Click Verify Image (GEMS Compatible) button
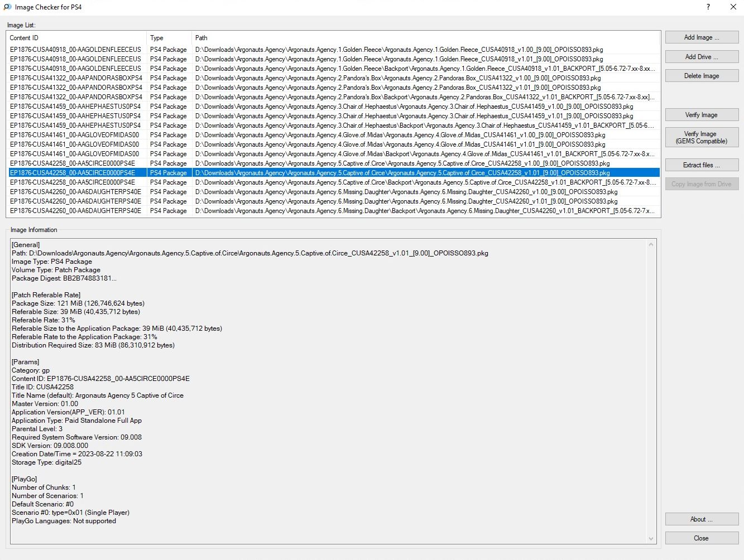This screenshot has height=560, width=744. pyautogui.click(x=702, y=137)
